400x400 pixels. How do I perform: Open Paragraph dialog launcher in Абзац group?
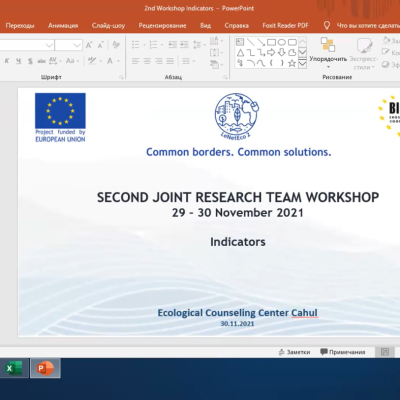click(225, 77)
